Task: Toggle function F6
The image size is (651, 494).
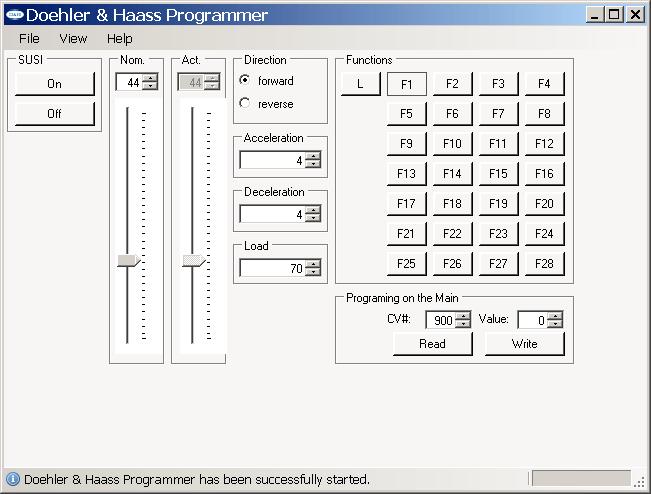Action: pyautogui.click(x=453, y=114)
